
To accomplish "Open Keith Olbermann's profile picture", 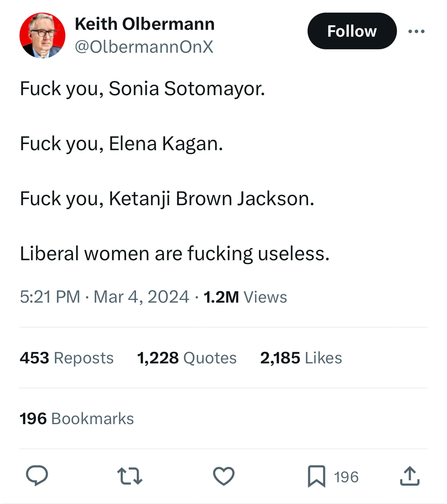I will (x=42, y=36).
